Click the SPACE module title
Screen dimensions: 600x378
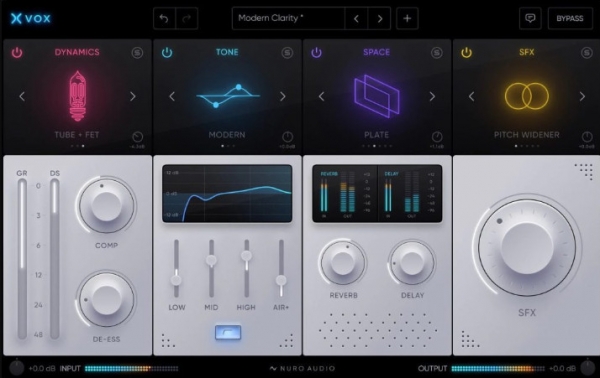(377, 52)
